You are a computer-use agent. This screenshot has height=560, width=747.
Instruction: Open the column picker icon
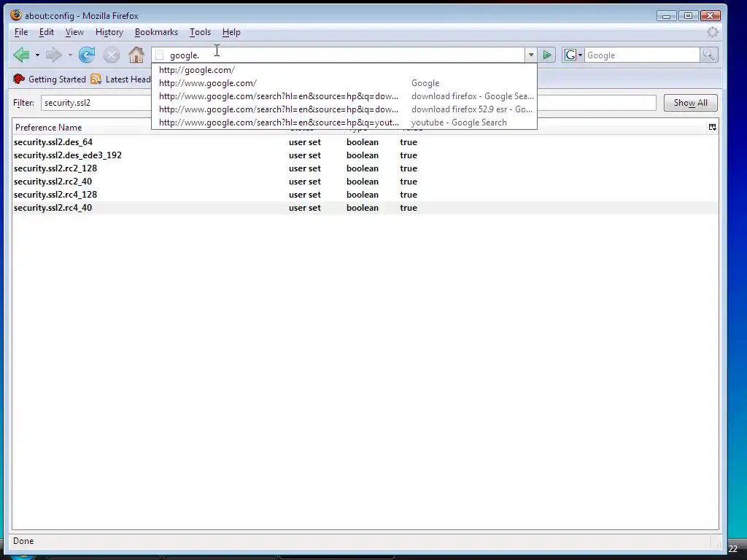712,127
